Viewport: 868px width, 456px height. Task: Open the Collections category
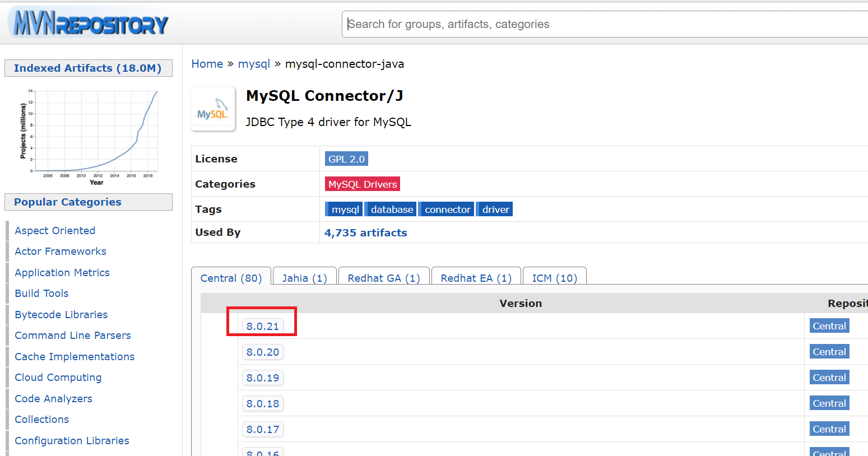(x=42, y=420)
